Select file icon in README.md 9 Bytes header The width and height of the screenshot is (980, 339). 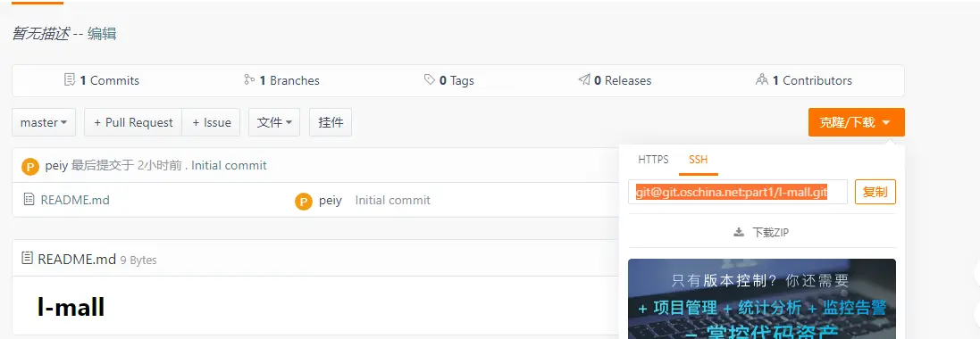pos(27,258)
